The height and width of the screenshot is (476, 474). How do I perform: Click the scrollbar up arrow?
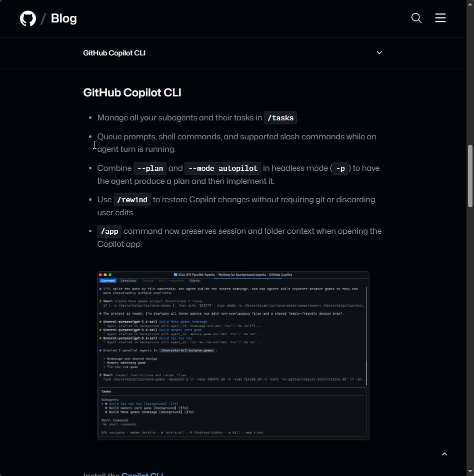pos(470,3)
